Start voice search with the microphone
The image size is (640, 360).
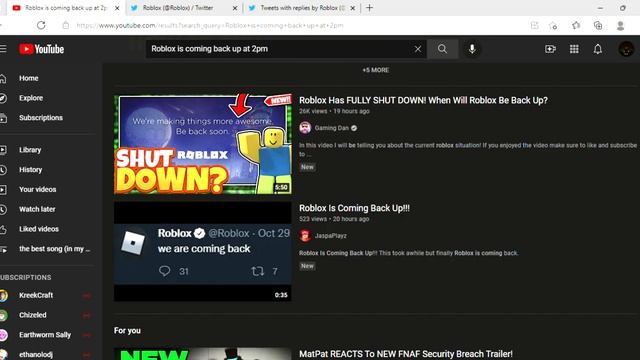click(x=472, y=49)
